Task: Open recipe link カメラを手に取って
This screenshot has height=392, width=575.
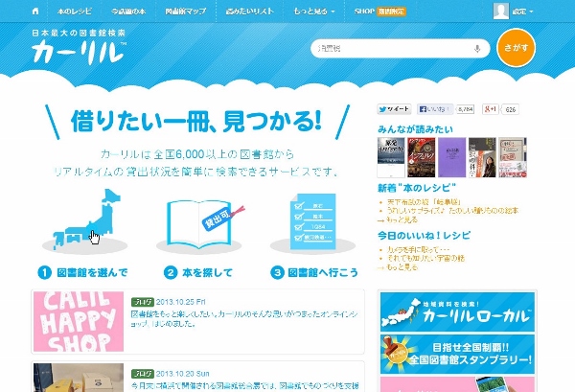Action: click(418, 250)
